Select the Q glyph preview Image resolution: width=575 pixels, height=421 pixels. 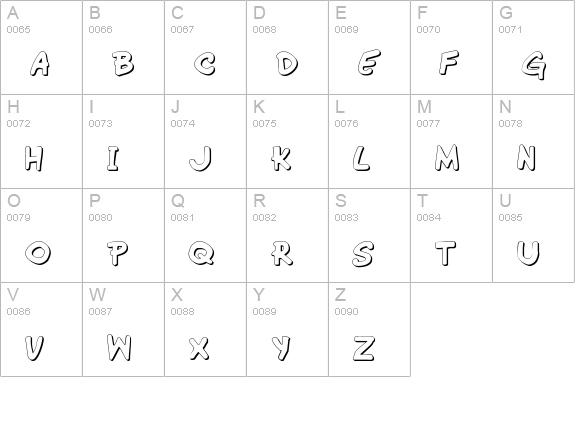[x=201, y=253]
